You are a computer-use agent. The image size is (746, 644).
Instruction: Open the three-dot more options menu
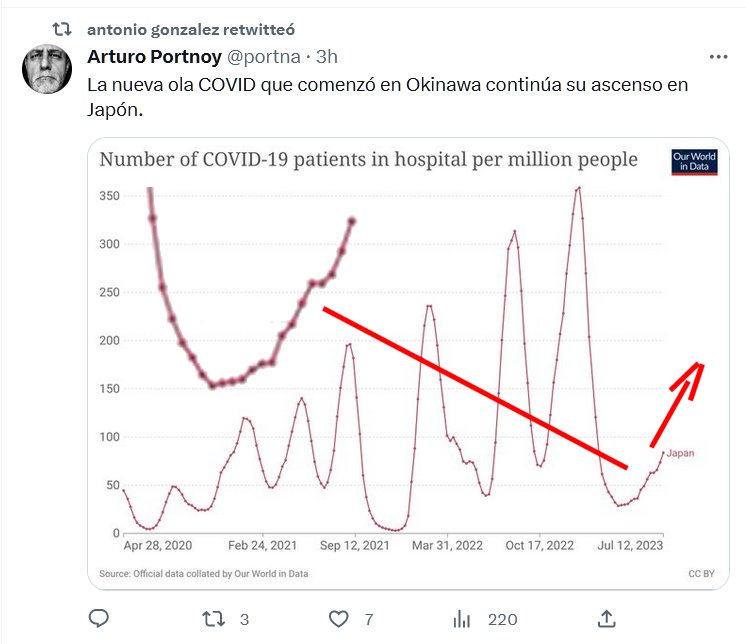pos(718,57)
